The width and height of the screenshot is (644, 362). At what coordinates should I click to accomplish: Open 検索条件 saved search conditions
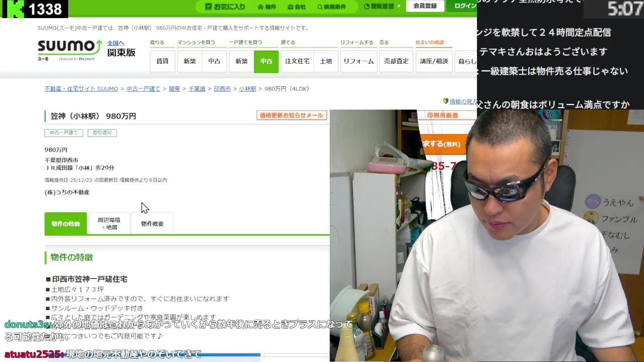point(332,7)
